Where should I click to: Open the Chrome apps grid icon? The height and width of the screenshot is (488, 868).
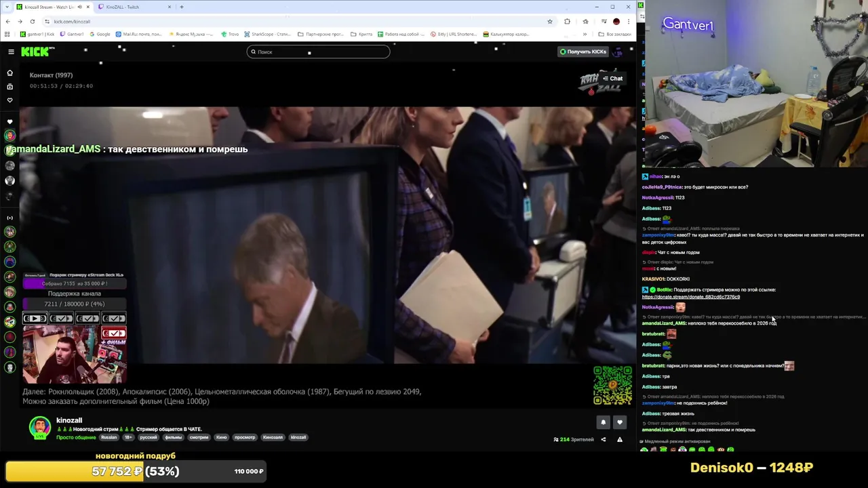[x=8, y=34]
